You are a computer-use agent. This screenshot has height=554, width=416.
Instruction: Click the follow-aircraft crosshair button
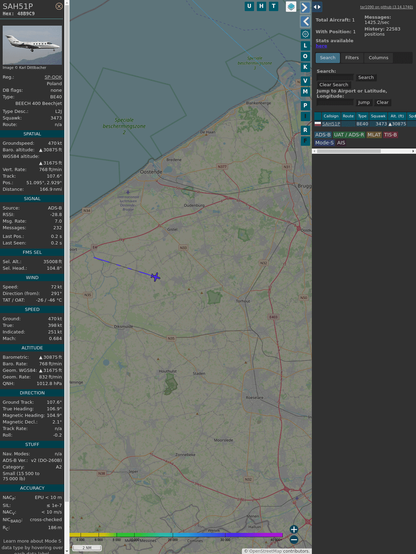coord(305,34)
